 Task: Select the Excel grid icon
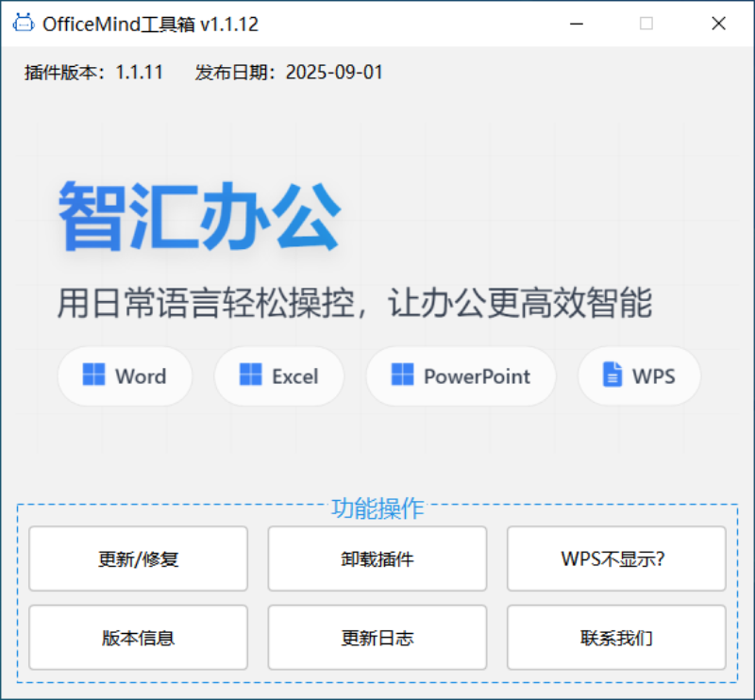click(x=249, y=375)
